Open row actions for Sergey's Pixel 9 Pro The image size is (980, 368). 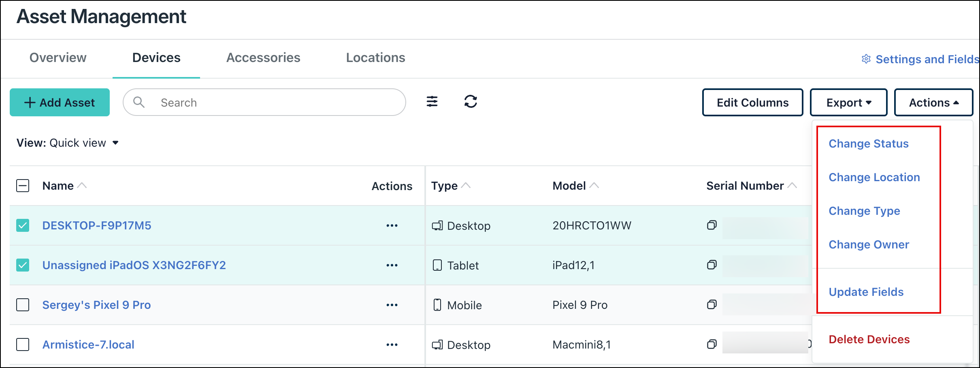pyautogui.click(x=392, y=305)
